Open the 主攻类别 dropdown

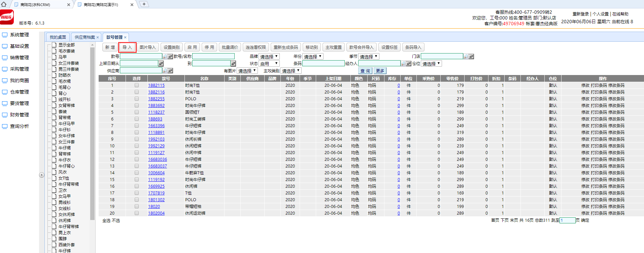click(291, 71)
